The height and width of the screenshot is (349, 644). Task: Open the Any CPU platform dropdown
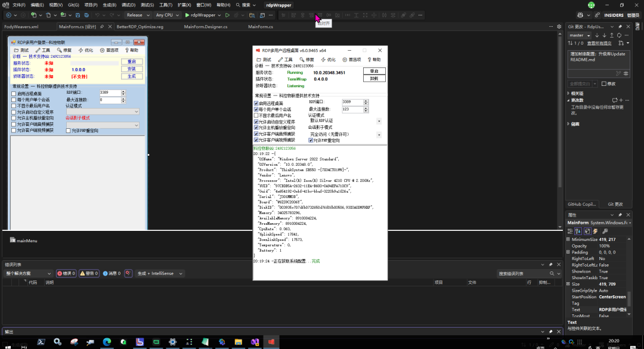coord(167,15)
